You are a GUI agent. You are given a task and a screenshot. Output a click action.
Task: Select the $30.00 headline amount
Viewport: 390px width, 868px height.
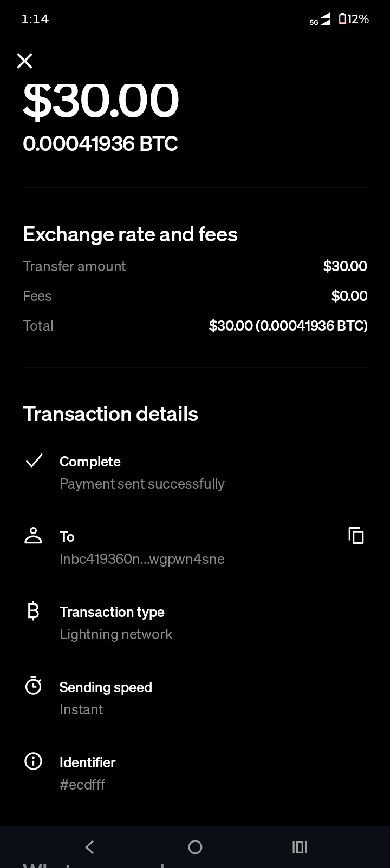click(101, 101)
